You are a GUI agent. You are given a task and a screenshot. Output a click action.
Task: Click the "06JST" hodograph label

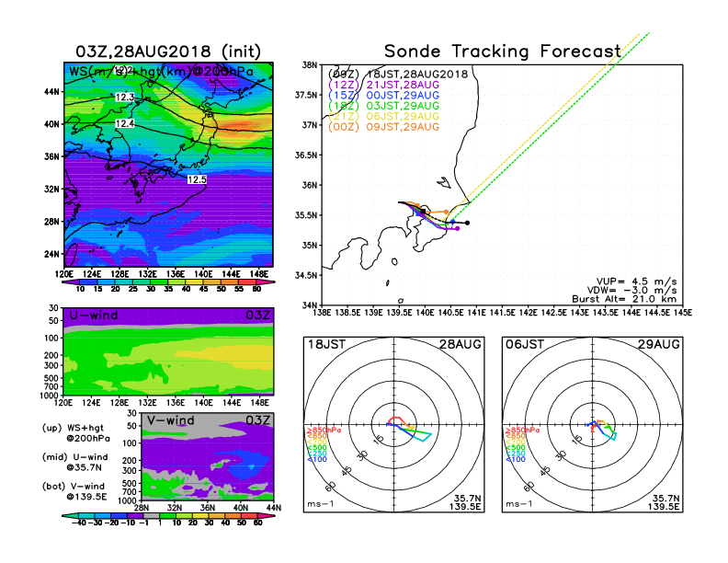pyautogui.click(x=525, y=344)
